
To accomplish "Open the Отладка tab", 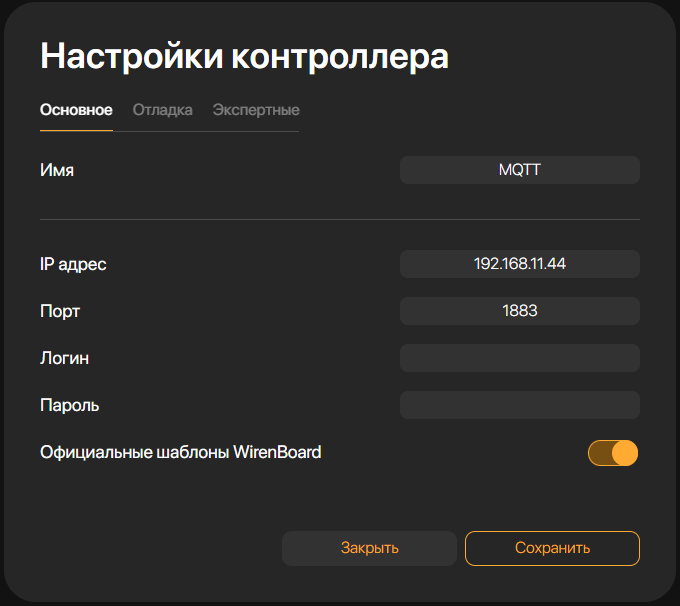I will [162, 110].
